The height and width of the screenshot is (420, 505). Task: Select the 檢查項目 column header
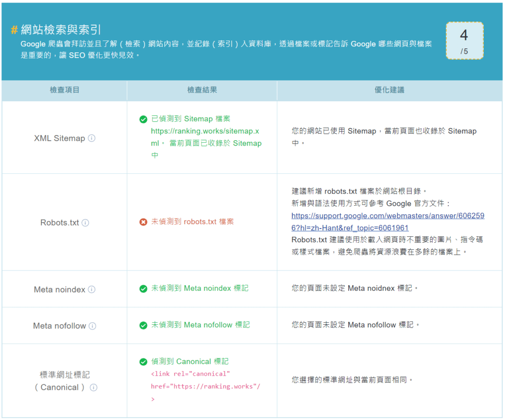tap(65, 90)
